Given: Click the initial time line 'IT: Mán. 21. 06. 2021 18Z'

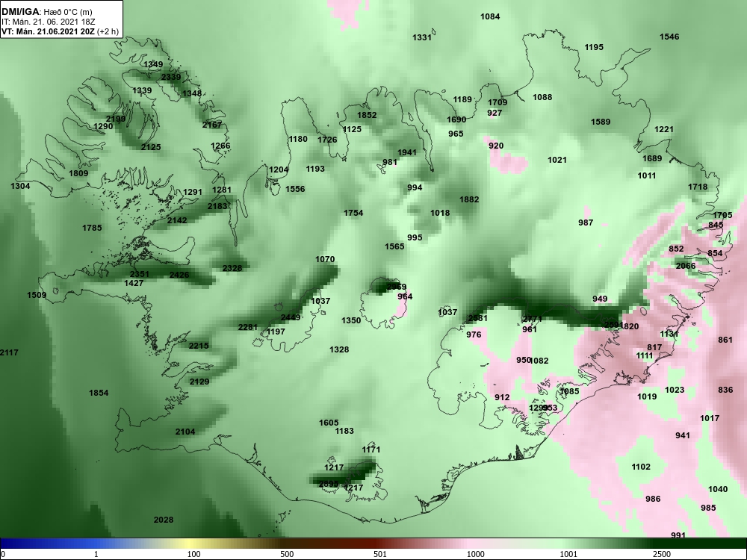Looking at the screenshot, I should [48, 22].
